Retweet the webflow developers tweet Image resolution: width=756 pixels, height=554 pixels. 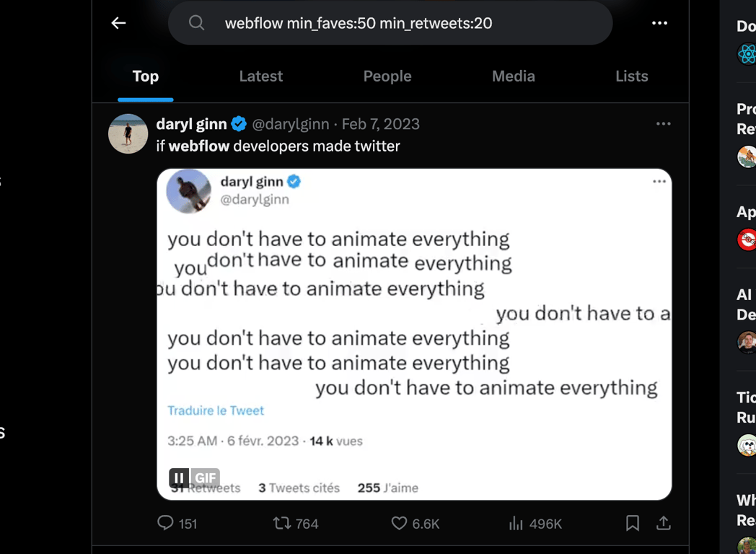coord(282,523)
